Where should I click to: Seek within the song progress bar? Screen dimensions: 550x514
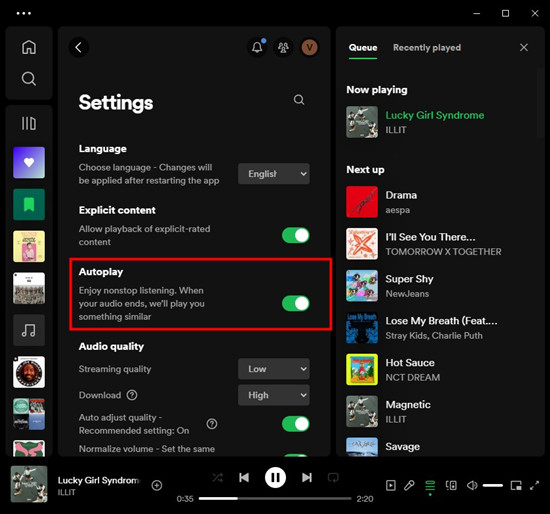pos(275,498)
